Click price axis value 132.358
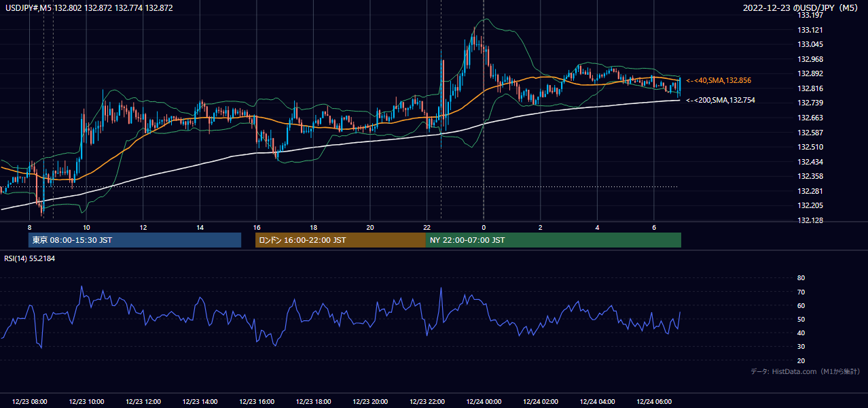 tap(810, 176)
